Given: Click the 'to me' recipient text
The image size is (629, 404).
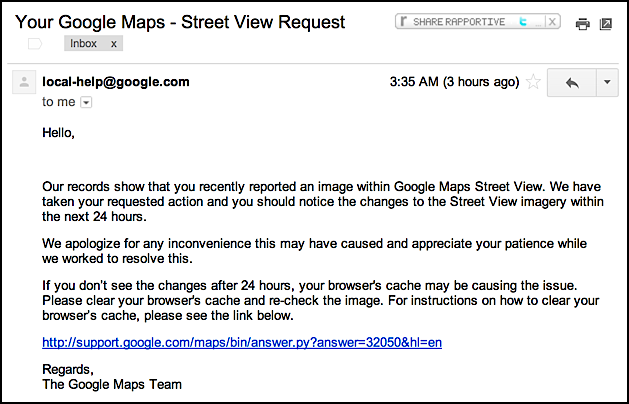Looking at the screenshot, I should [x=59, y=102].
